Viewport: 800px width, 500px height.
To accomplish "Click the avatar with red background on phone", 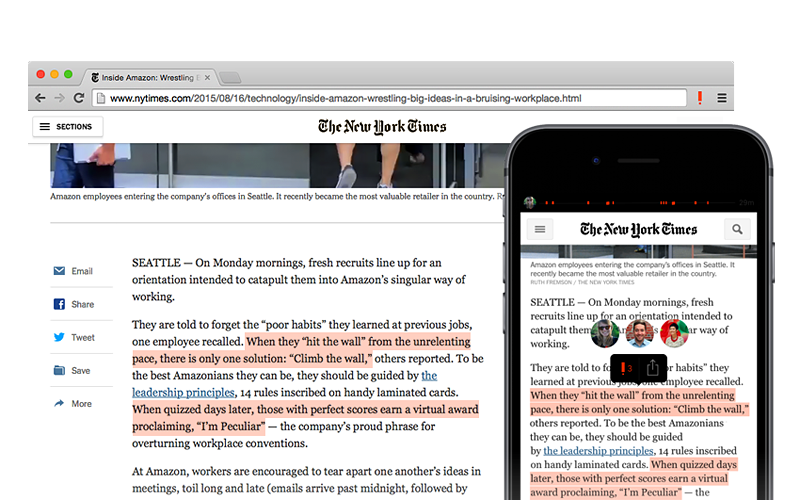I will [x=674, y=333].
